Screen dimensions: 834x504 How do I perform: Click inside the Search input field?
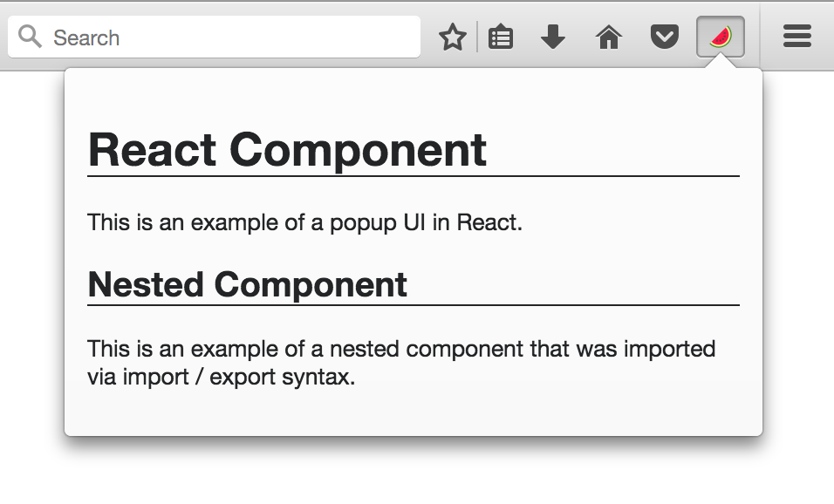(218, 37)
